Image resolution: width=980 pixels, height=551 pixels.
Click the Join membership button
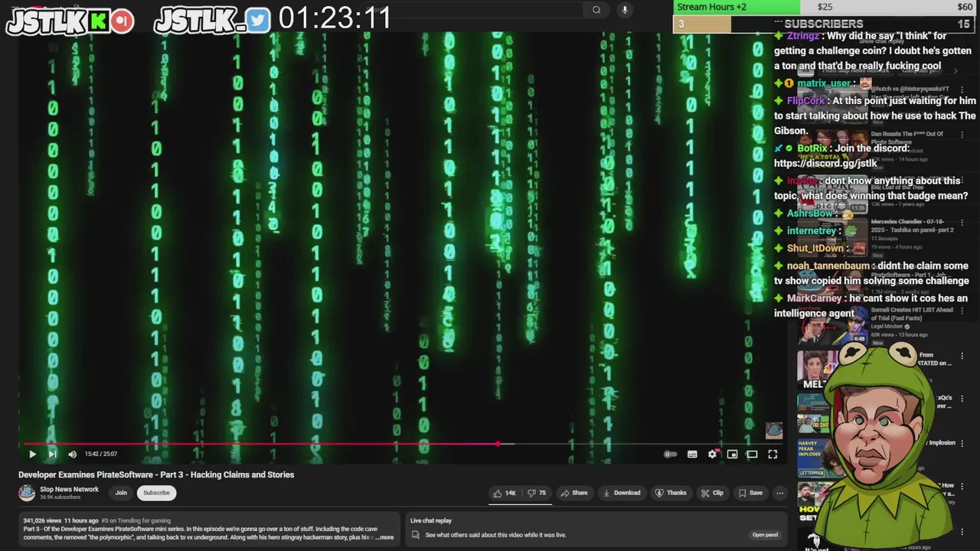click(x=121, y=493)
